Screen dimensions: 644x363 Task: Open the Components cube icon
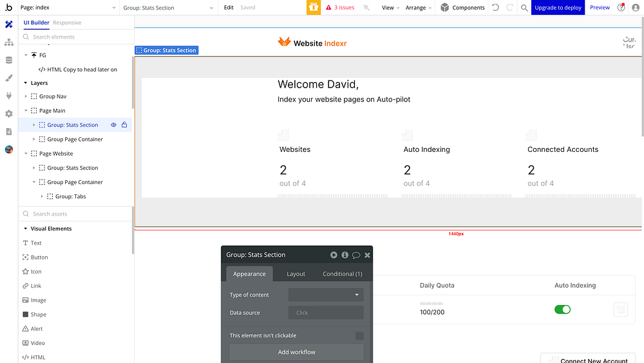pos(444,7)
